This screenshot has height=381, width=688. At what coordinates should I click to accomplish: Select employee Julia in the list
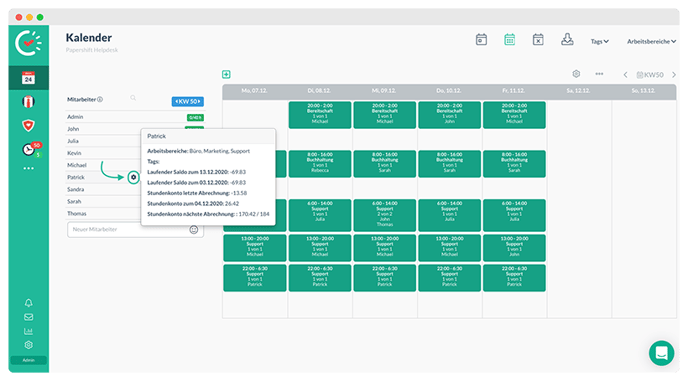pos(73,141)
